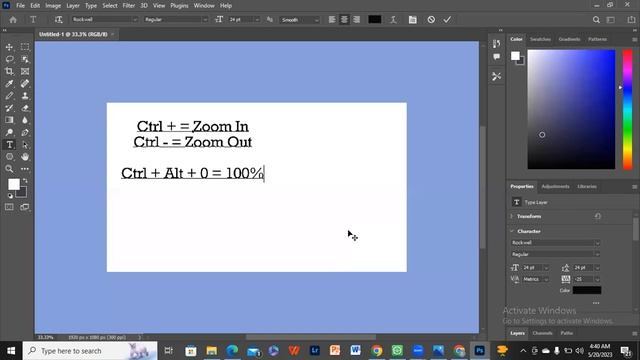Select the Blur tool
Viewport: 640px width, 360px height.
pos(25,120)
